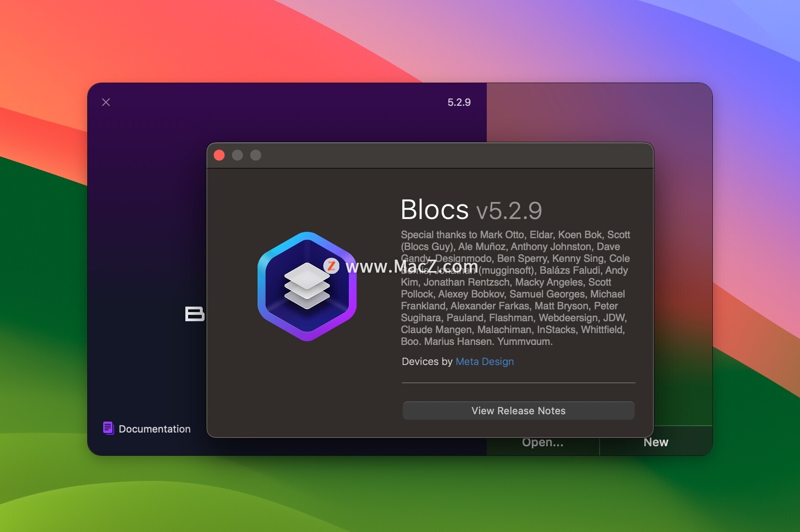Click View Release Notes button
Viewport: 800px width, 532px height.
point(518,411)
